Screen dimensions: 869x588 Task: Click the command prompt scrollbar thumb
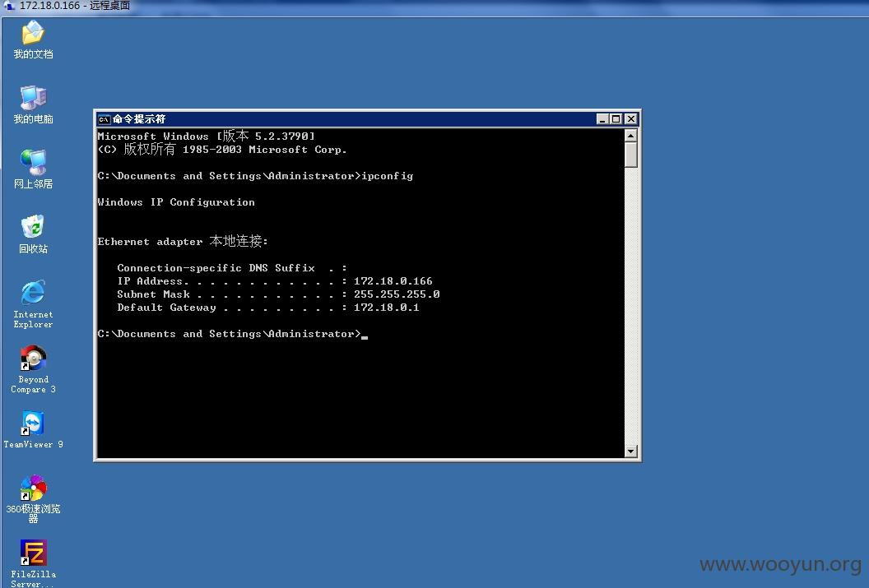click(630, 155)
